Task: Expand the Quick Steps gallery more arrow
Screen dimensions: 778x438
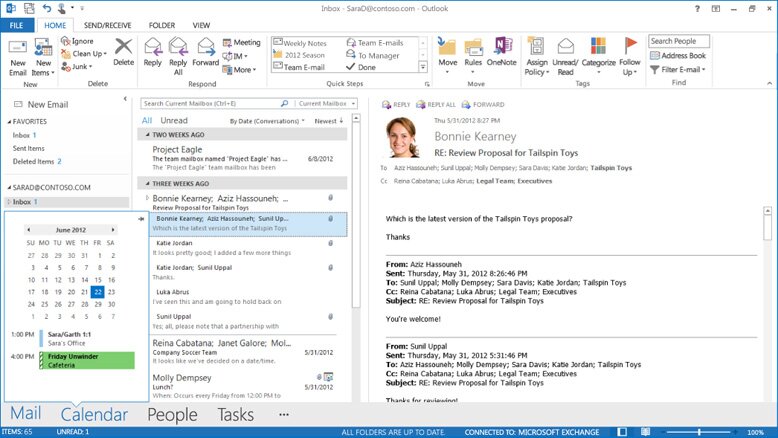Action: pos(423,66)
